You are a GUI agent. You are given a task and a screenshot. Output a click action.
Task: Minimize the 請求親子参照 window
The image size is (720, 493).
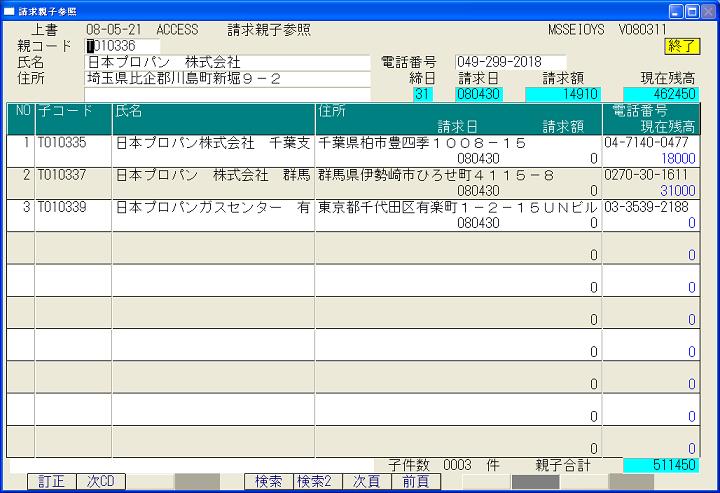click(675, 11)
